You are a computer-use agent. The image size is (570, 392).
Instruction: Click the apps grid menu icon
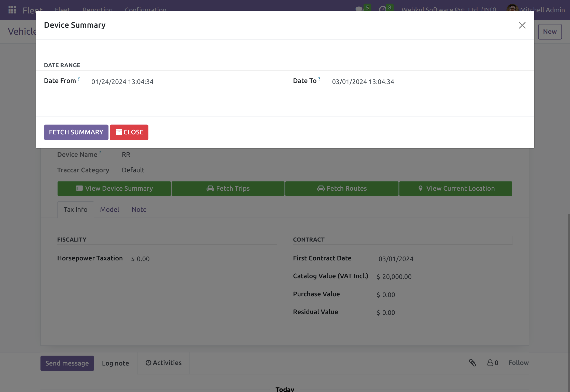point(12,10)
